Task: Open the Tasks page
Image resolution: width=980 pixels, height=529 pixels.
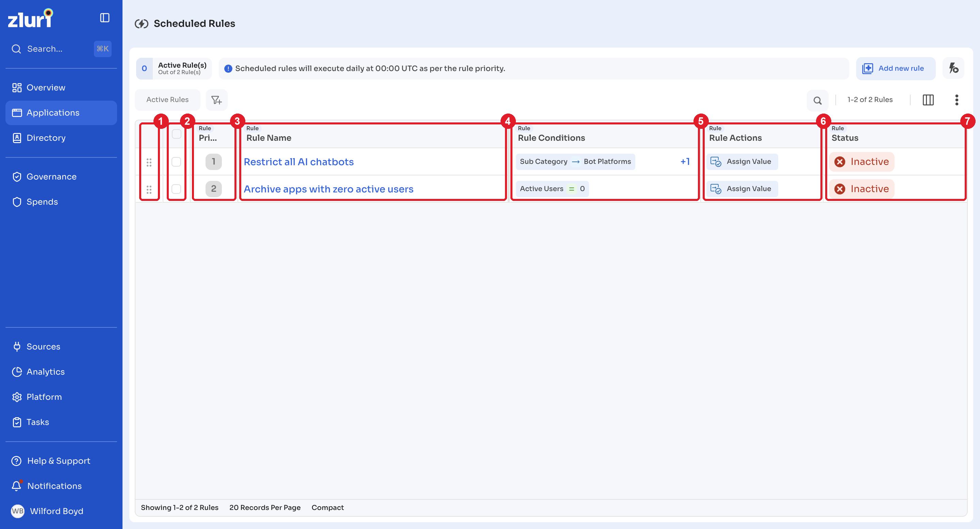Action: point(61,422)
